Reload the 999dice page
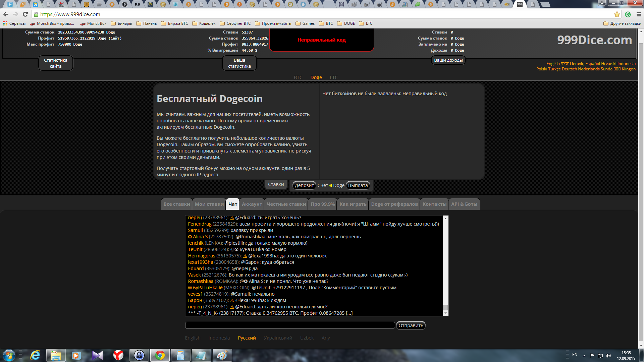The height and width of the screenshot is (362, 644). [x=25, y=14]
